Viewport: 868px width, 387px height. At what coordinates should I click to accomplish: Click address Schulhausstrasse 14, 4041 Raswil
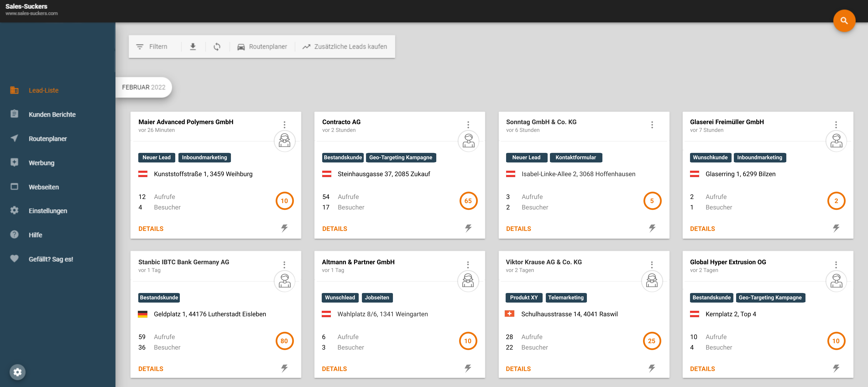point(569,314)
